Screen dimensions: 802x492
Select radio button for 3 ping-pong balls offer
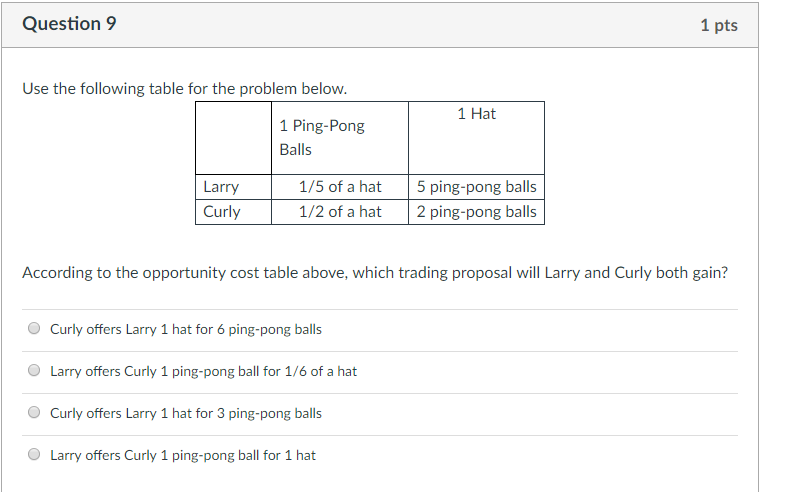coord(34,412)
